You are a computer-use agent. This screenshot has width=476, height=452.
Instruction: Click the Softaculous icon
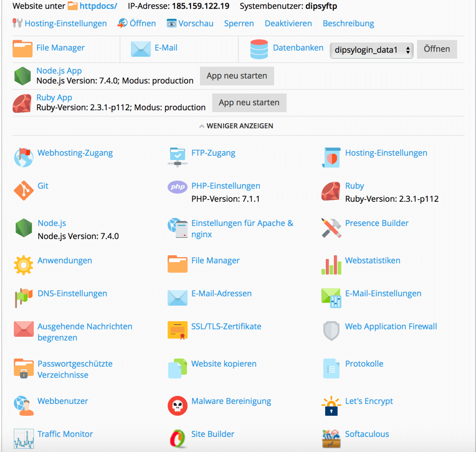pyautogui.click(x=331, y=438)
